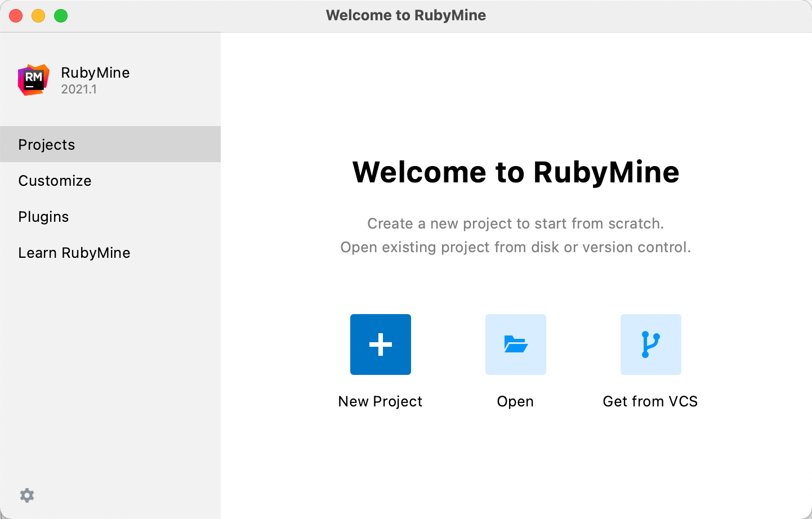Minimize the window with yellow button
Viewport: 812px width, 519px height.
tap(38, 16)
